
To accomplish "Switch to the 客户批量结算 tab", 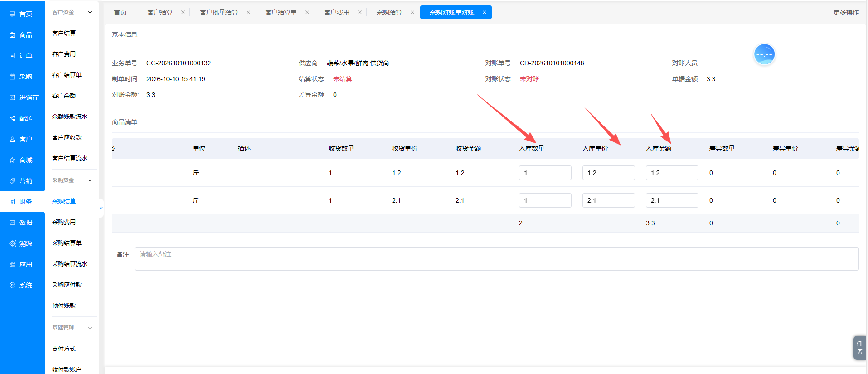I will click(219, 12).
